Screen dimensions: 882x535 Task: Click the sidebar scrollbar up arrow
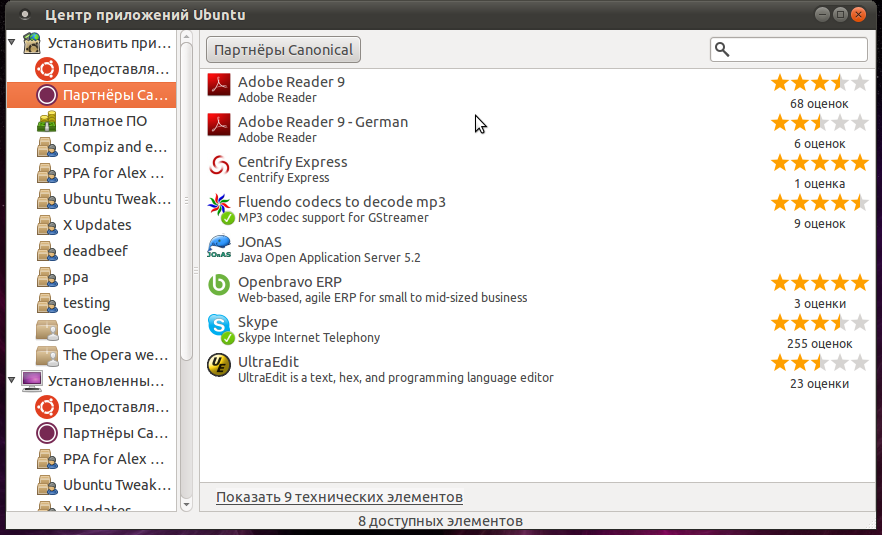187,37
